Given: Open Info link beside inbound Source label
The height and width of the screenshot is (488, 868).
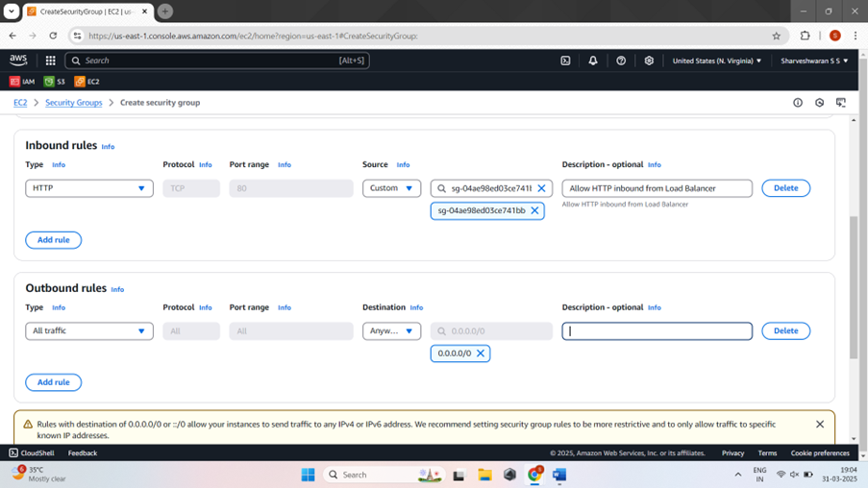Looking at the screenshot, I should [403, 165].
